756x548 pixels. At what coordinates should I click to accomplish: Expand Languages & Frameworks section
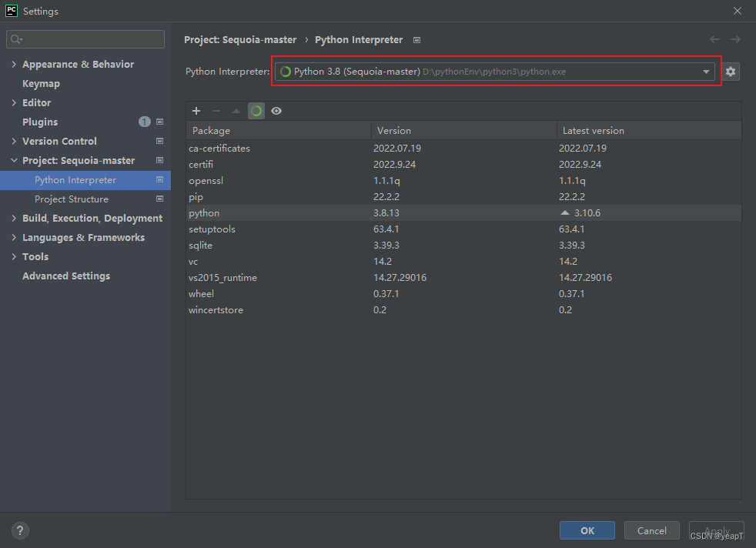[14, 238]
